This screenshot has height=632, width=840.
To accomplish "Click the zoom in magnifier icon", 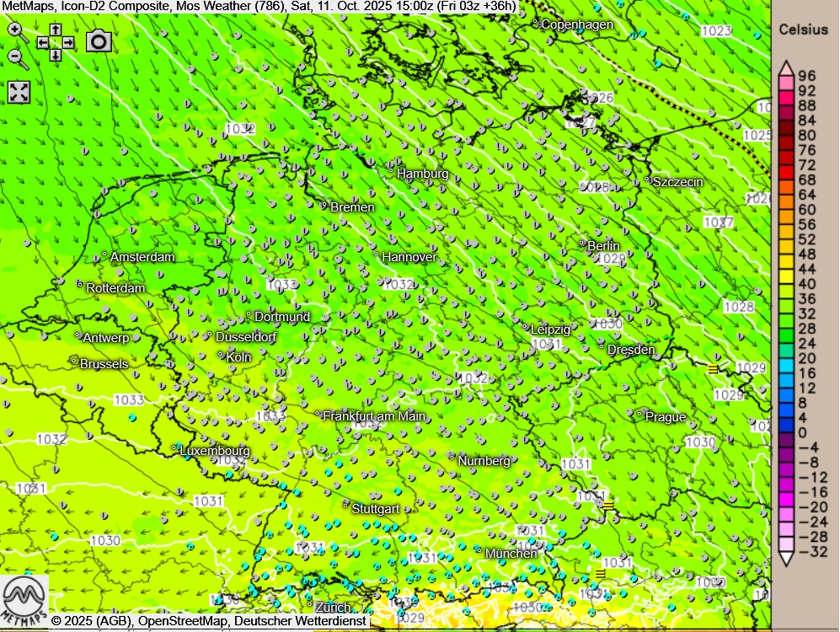I will click(x=17, y=31).
